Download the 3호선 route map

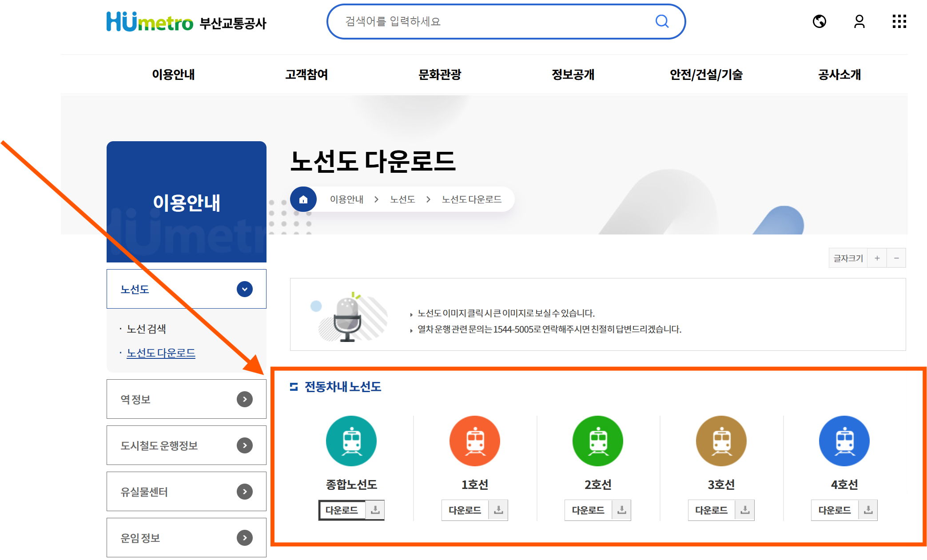[x=721, y=510]
